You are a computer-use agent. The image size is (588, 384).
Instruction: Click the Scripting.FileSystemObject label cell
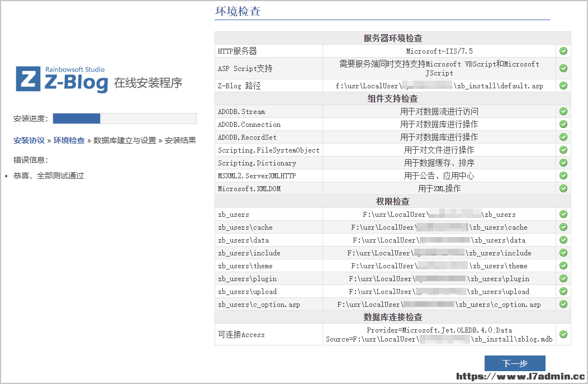click(x=268, y=150)
